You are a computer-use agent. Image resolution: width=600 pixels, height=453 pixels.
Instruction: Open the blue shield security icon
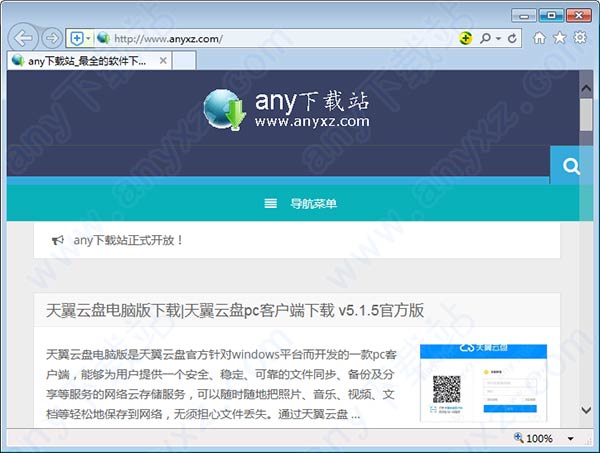[x=77, y=38]
